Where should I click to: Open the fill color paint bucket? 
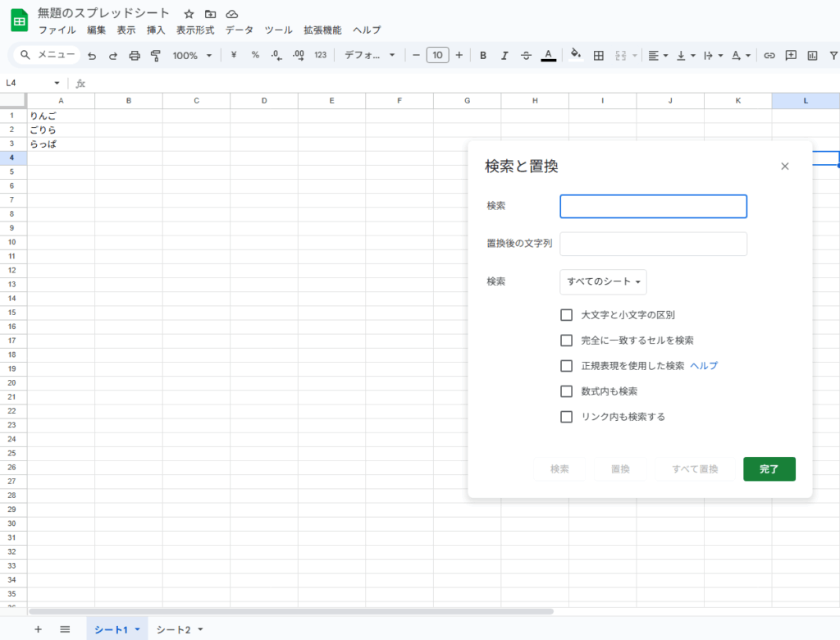tap(576, 56)
